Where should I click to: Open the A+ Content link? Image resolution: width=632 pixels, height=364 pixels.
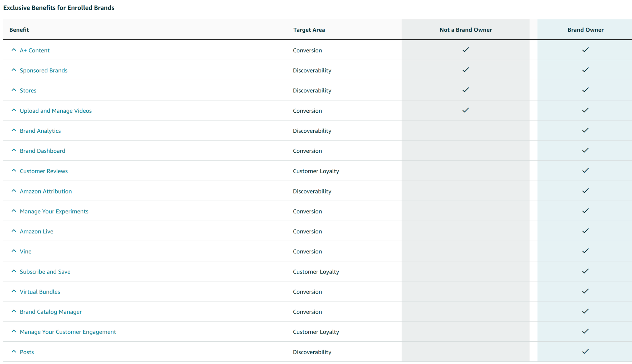[35, 50]
